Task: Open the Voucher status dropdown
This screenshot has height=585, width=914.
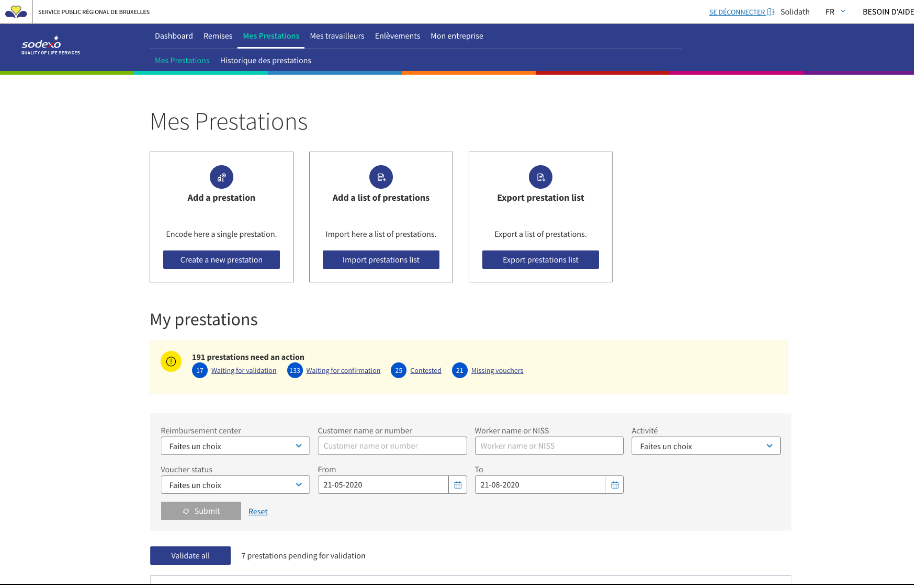Action: 235,485
